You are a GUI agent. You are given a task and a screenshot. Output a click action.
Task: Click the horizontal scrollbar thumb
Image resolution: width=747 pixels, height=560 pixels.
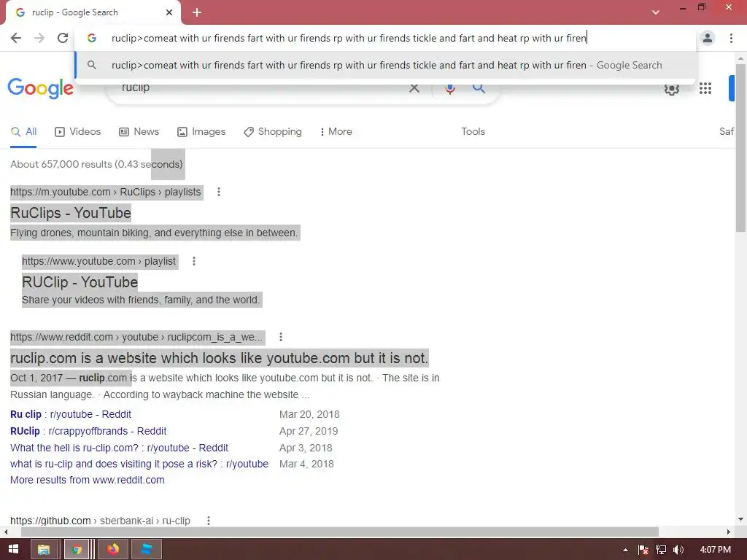click(x=340, y=532)
